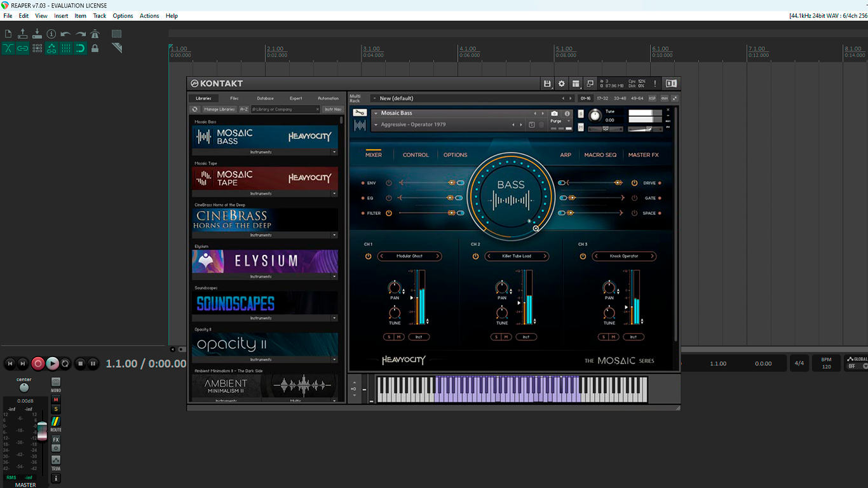Open the Files tab in Kontakt browser

[234, 98]
